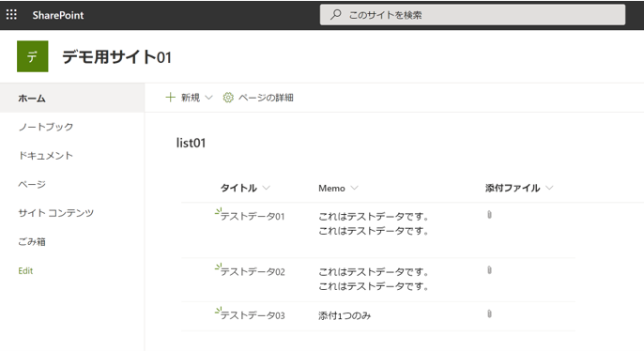Click the デモ用サイト01 site title
Screen dimensions: 644x351
click(116, 56)
